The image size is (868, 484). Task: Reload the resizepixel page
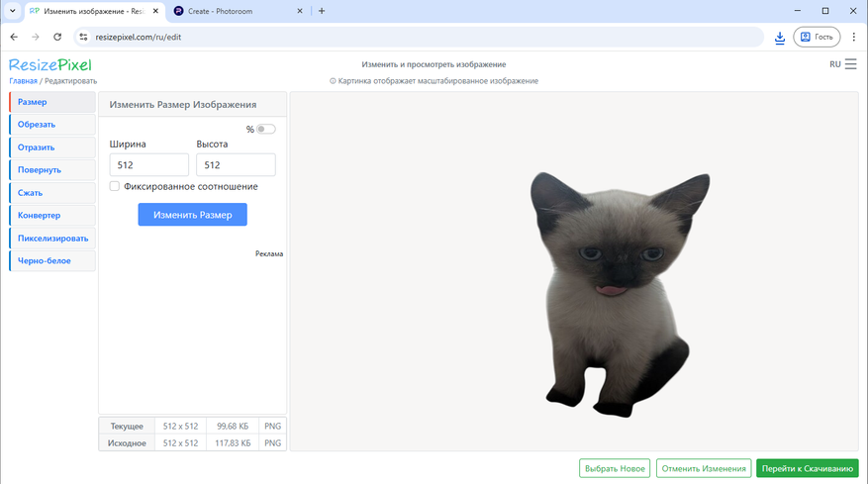[x=57, y=37]
